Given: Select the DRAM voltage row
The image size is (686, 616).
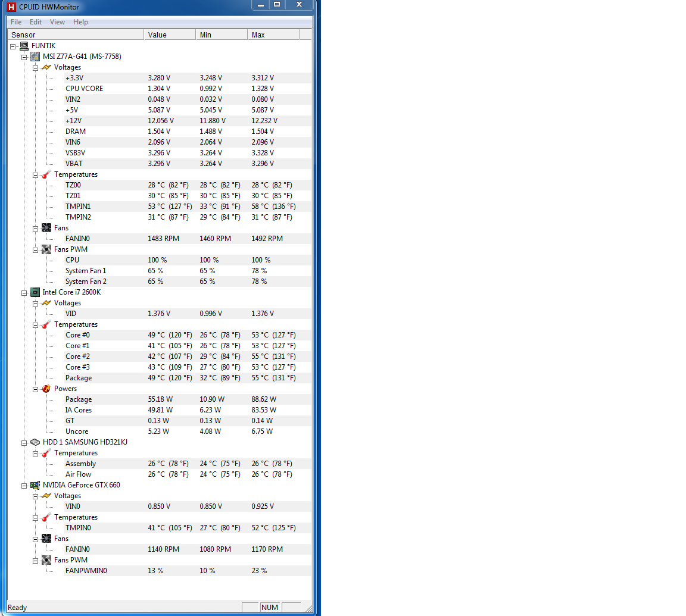Looking at the screenshot, I should coord(188,132).
